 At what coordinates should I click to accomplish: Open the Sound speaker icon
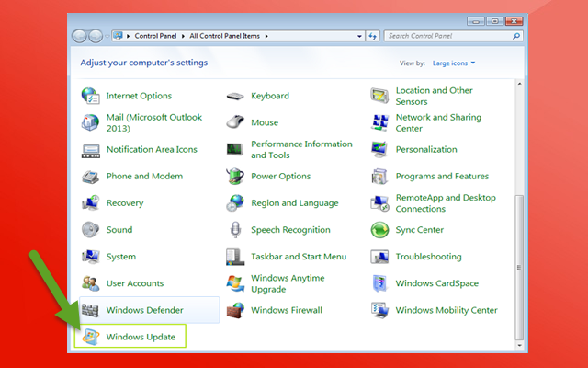(90, 229)
